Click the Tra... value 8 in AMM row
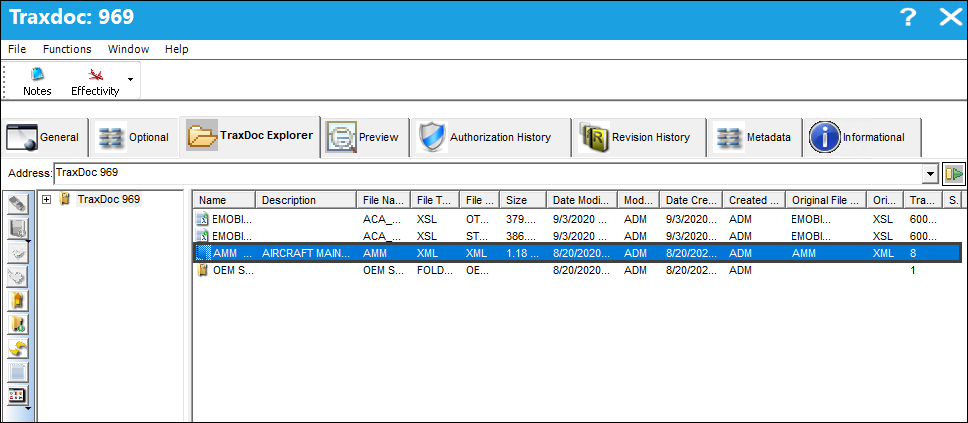 coord(913,253)
